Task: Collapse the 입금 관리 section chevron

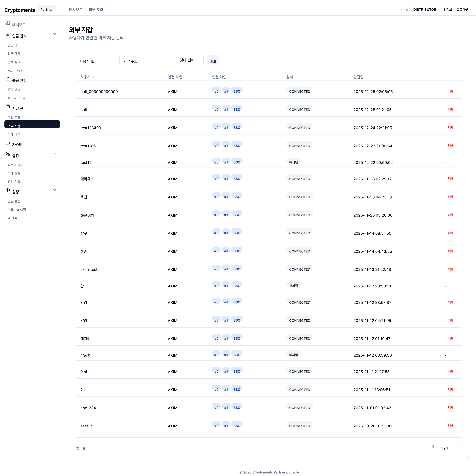Action: [54, 34]
